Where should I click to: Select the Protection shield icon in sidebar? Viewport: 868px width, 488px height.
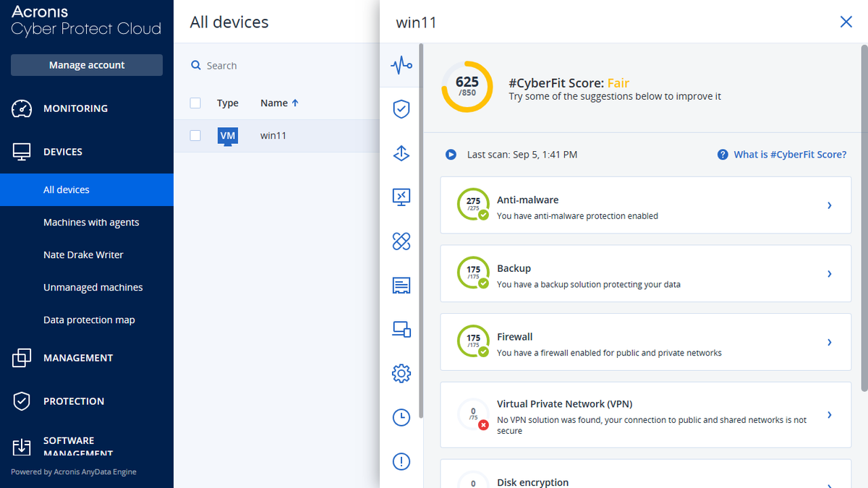(401, 109)
